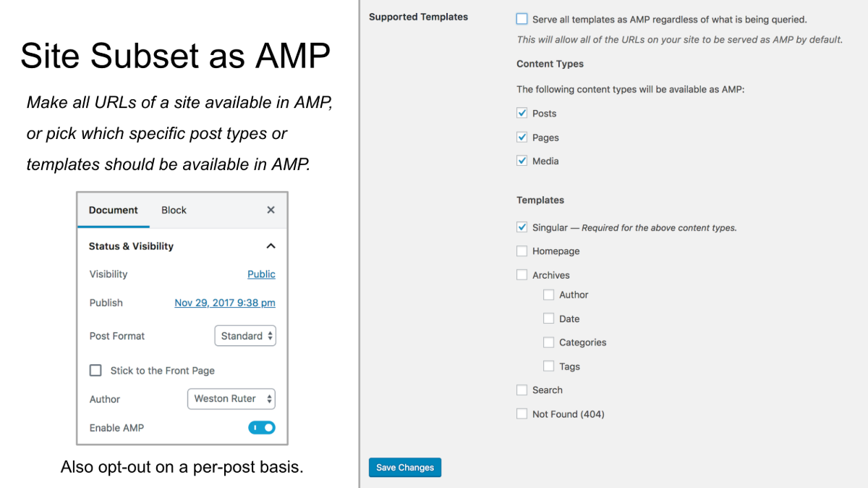Switch to the Block tab

pyautogui.click(x=174, y=210)
